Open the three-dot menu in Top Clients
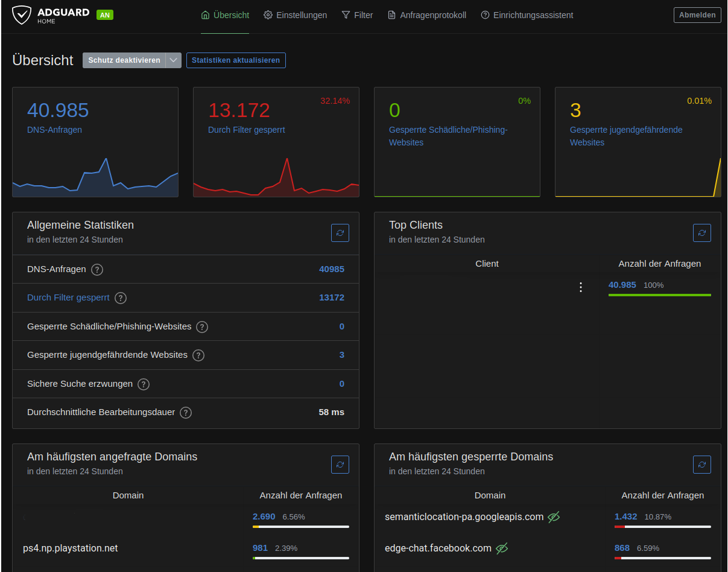The width and height of the screenshot is (728, 572). [x=581, y=287]
